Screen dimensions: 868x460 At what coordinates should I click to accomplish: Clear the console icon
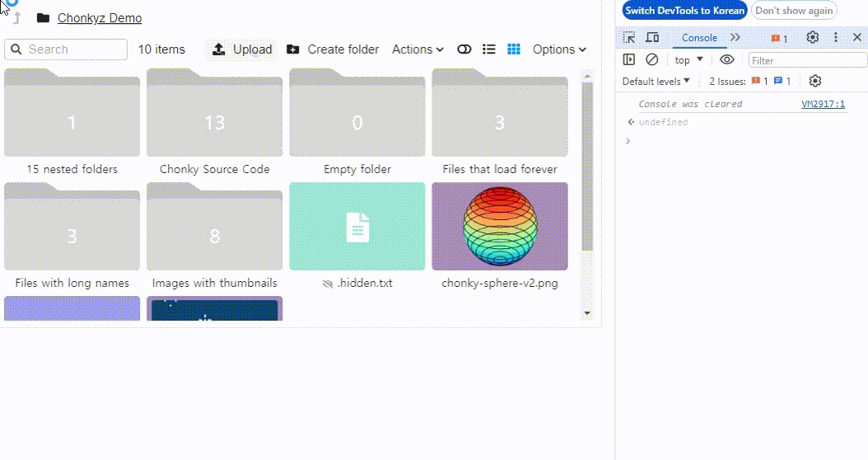tap(652, 59)
